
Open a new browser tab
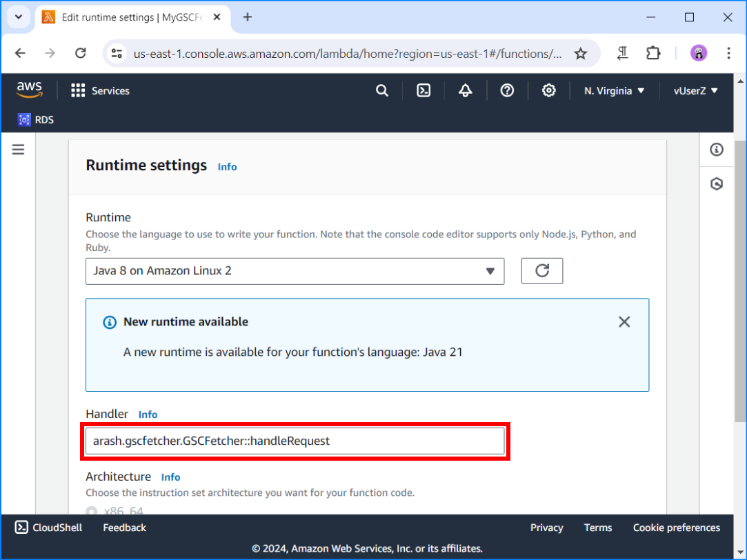(x=247, y=17)
